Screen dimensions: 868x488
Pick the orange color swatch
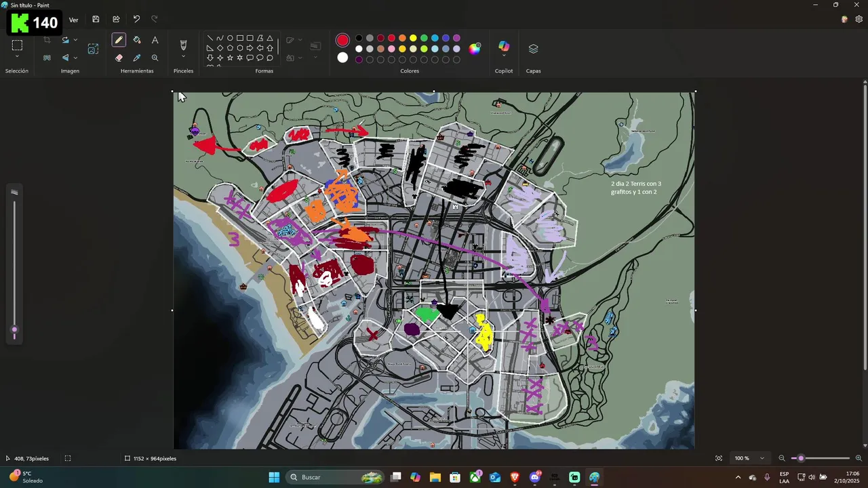(402, 38)
